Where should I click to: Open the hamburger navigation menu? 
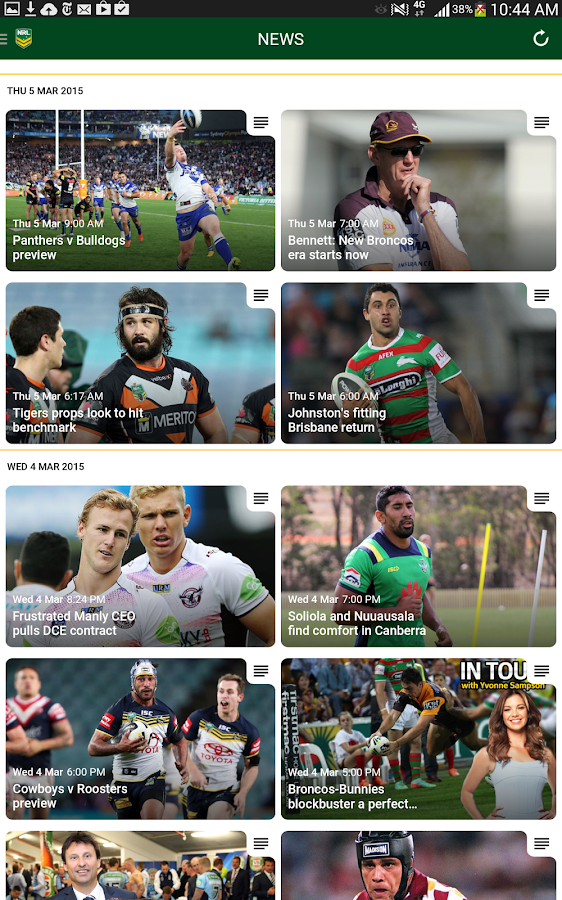3,38
